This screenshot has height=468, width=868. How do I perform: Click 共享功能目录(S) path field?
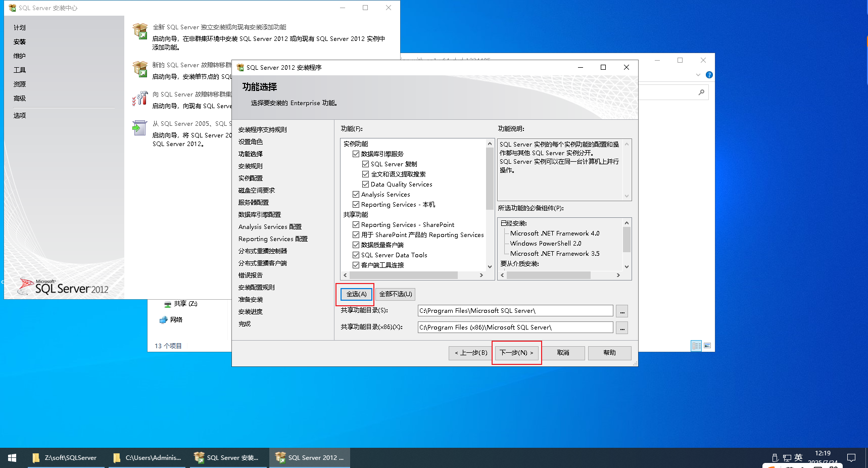point(515,311)
